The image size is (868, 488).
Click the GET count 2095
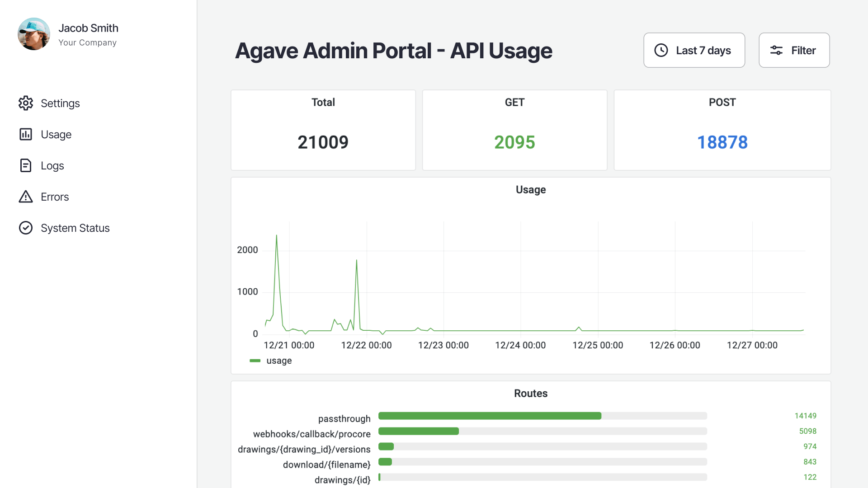pyautogui.click(x=514, y=142)
